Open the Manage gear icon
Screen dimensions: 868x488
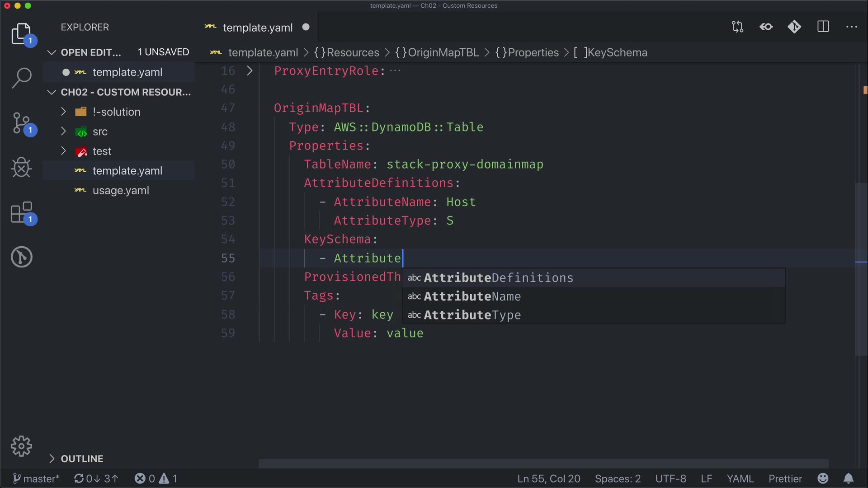(x=21, y=446)
